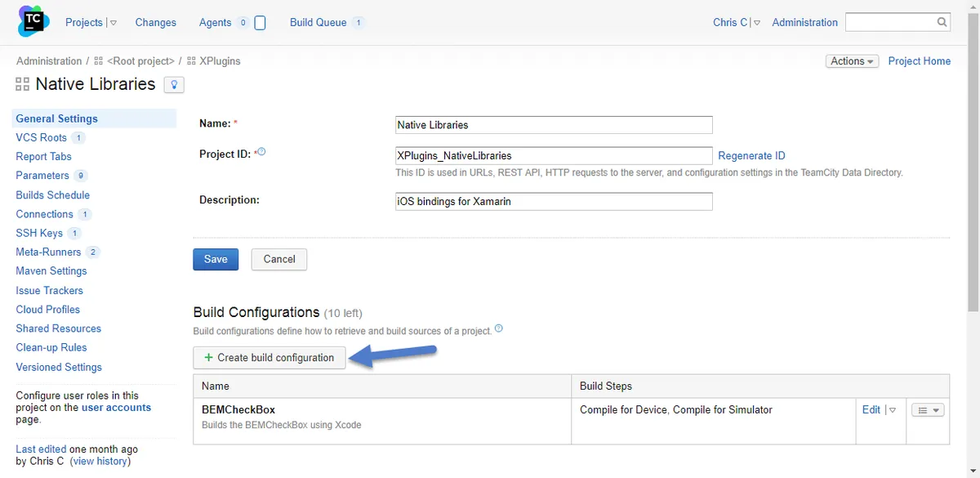Click the Last edited link
Screen dimensions: 980x478
(41, 449)
